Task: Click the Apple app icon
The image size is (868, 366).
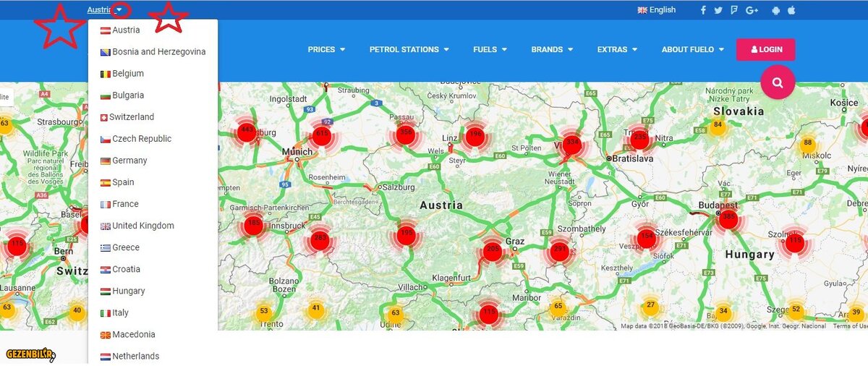Action: pos(791,10)
